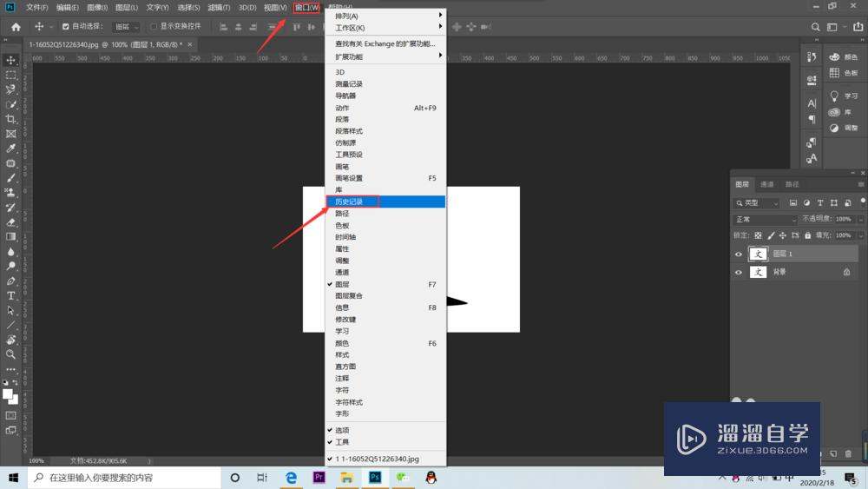Select the Rectangular Marquee tool
The image size is (868, 489).
10,75
